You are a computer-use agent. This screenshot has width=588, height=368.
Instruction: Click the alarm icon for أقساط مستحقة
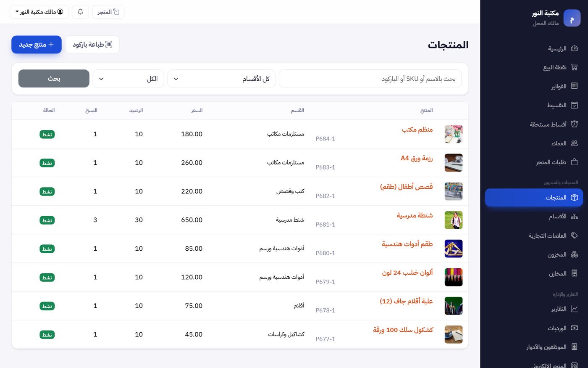(x=574, y=124)
